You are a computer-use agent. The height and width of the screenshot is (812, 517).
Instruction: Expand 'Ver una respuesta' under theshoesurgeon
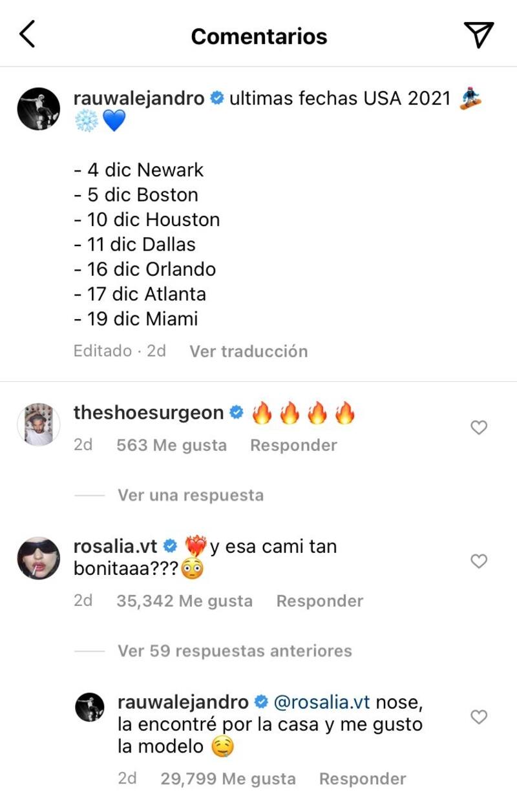[x=191, y=495]
